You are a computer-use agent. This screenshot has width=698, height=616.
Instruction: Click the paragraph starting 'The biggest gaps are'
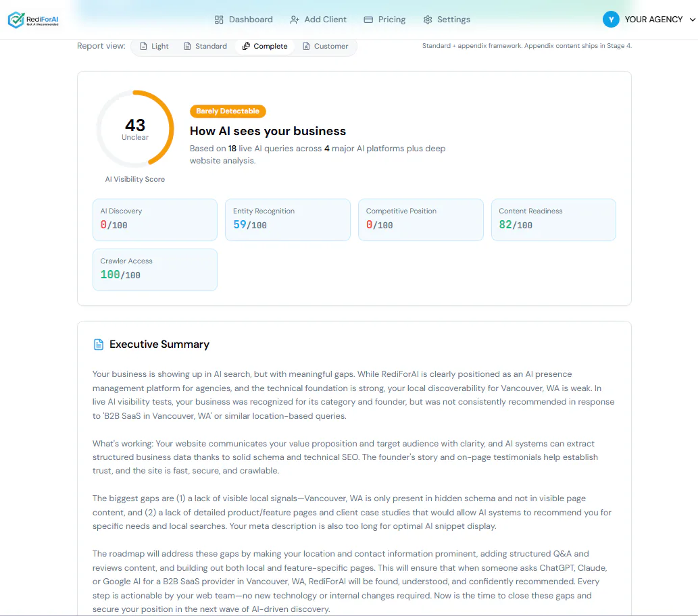coord(352,512)
